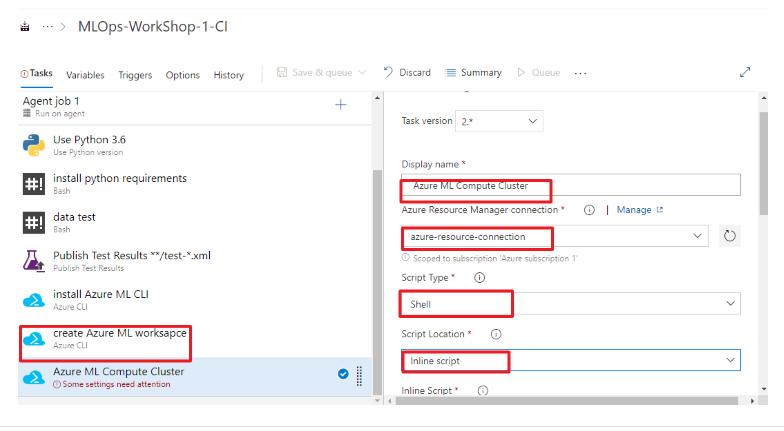The image size is (784, 431).
Task: Click the Bash icon for data test
Action: click(34, 222)
